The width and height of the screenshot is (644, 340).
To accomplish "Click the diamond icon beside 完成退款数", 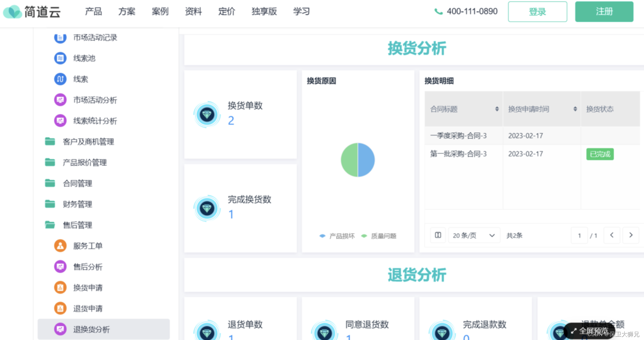I will [x=442, y=330].
